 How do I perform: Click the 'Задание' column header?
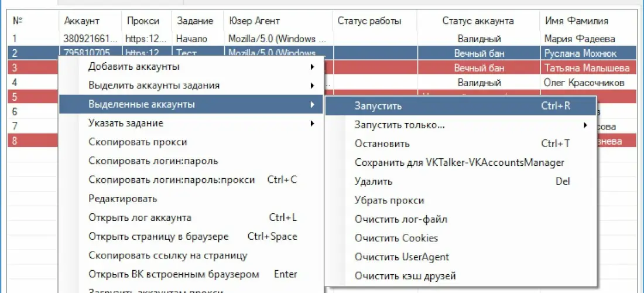tap(197, 21)
